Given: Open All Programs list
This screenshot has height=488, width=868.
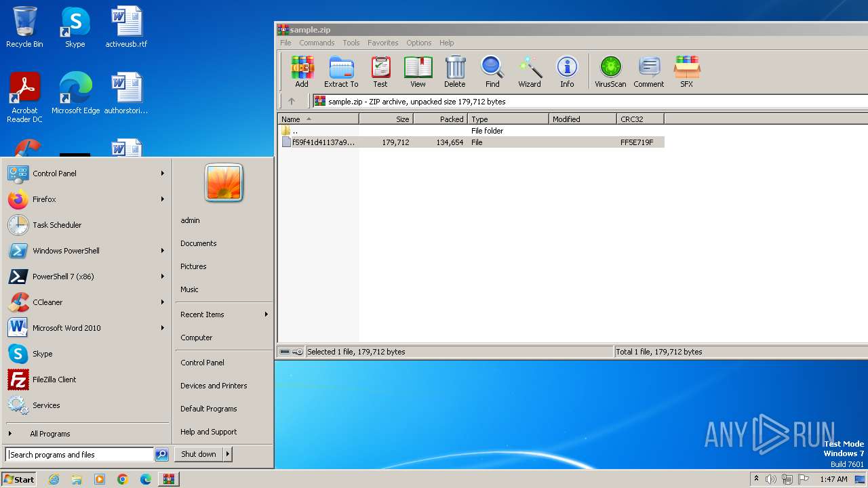Looking at the screenshot, I should point(50,434).
